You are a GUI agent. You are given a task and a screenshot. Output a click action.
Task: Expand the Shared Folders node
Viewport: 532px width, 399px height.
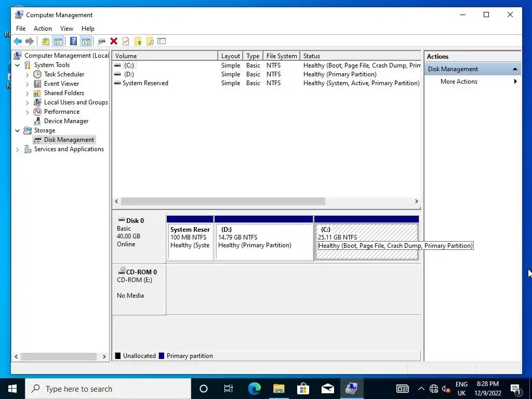click(x=28, y=93)
